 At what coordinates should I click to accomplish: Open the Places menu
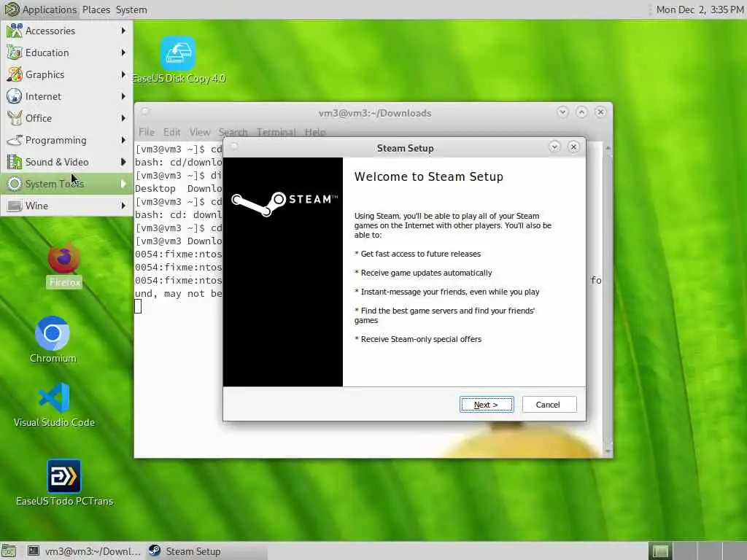(96, 9)
